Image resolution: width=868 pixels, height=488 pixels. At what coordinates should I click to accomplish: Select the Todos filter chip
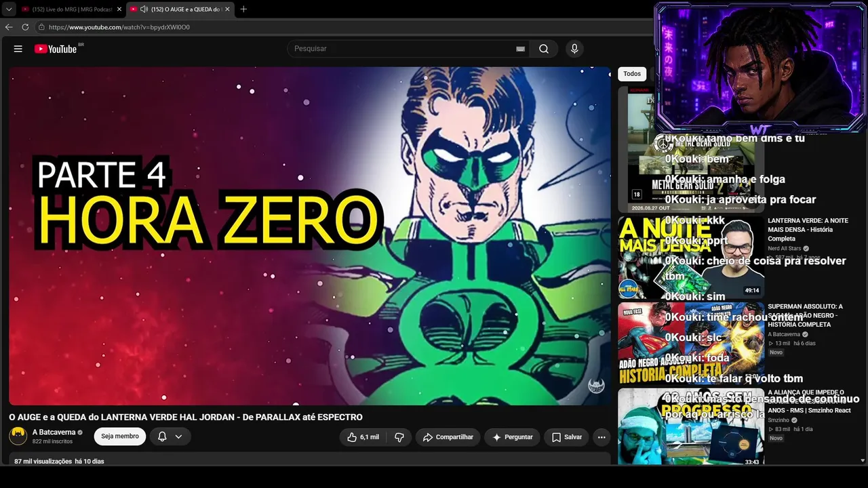(632, 74)
